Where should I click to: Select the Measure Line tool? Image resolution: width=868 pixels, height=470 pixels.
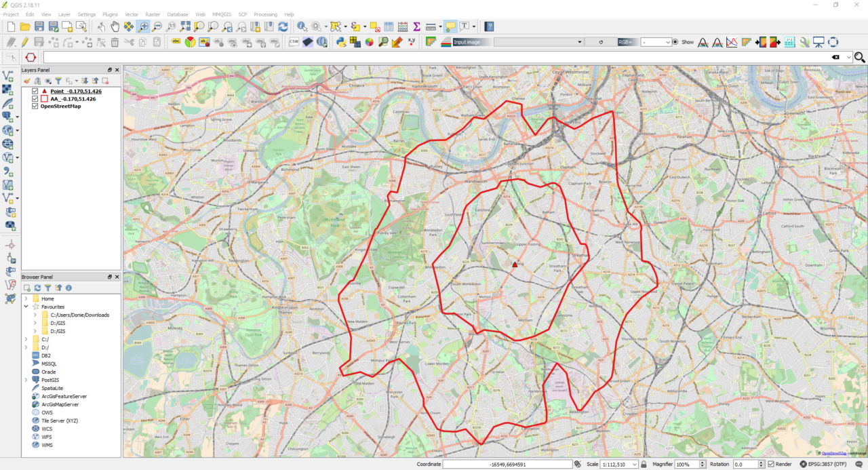coord(432,26)
